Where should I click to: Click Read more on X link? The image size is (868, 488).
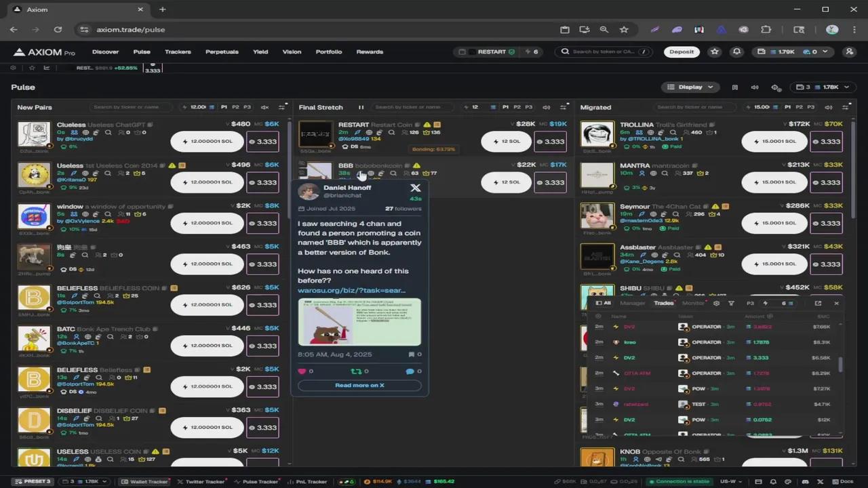pyautogui.click(x=359, y=385)
